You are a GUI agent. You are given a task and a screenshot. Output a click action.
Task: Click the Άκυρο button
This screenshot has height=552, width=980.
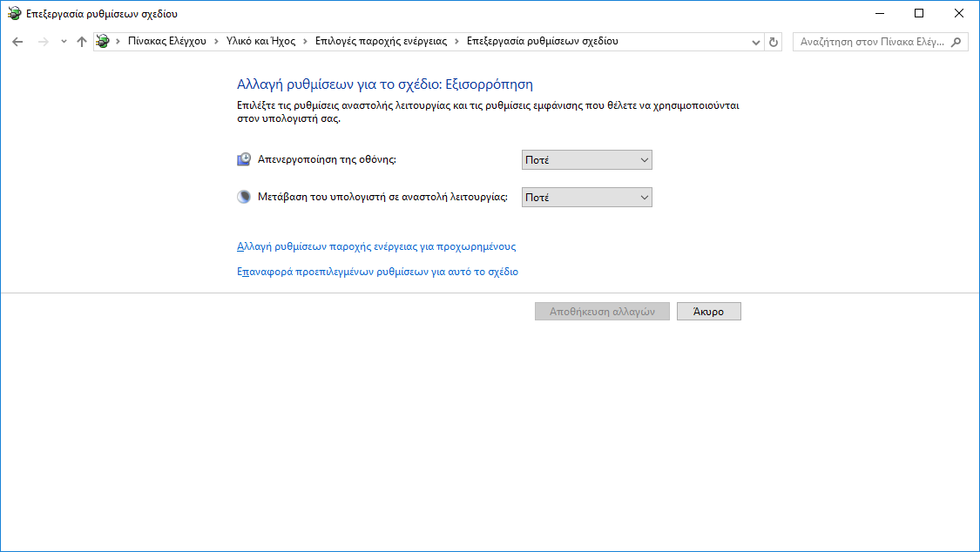(x=709, y=312)
